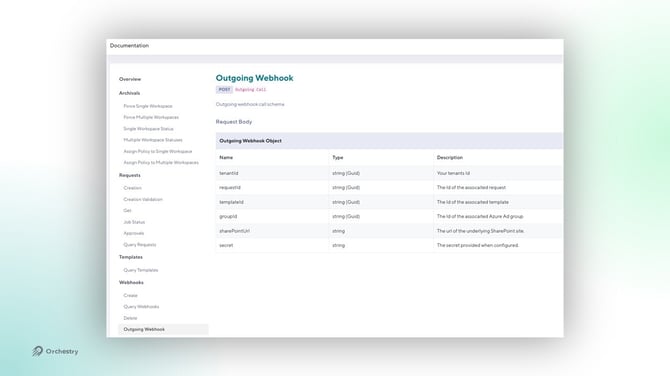Select Outgoing Webhook in the sidebar

point(163,329)
